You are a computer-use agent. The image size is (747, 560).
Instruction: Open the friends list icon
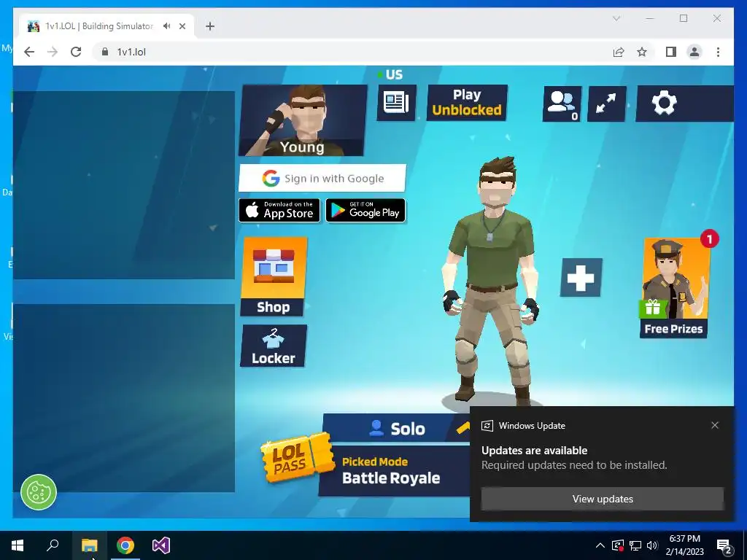pyautogui.click(x=562, y=104)
